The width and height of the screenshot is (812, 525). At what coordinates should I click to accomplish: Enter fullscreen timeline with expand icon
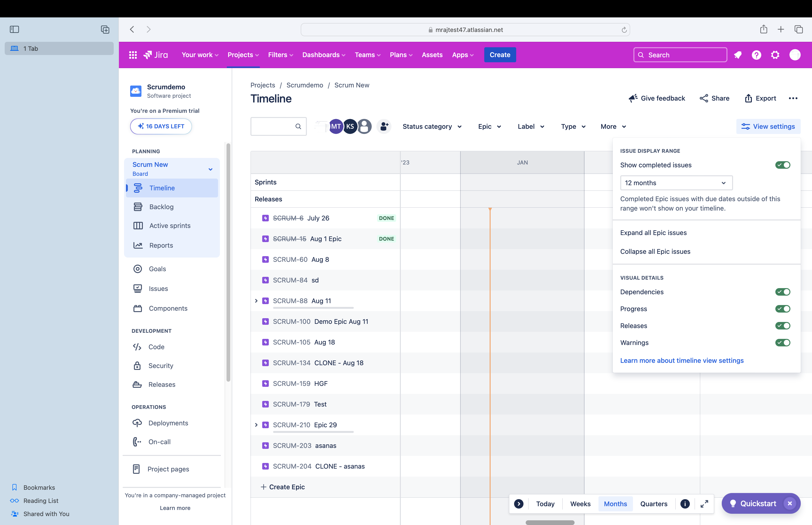[x=704, y=504]
